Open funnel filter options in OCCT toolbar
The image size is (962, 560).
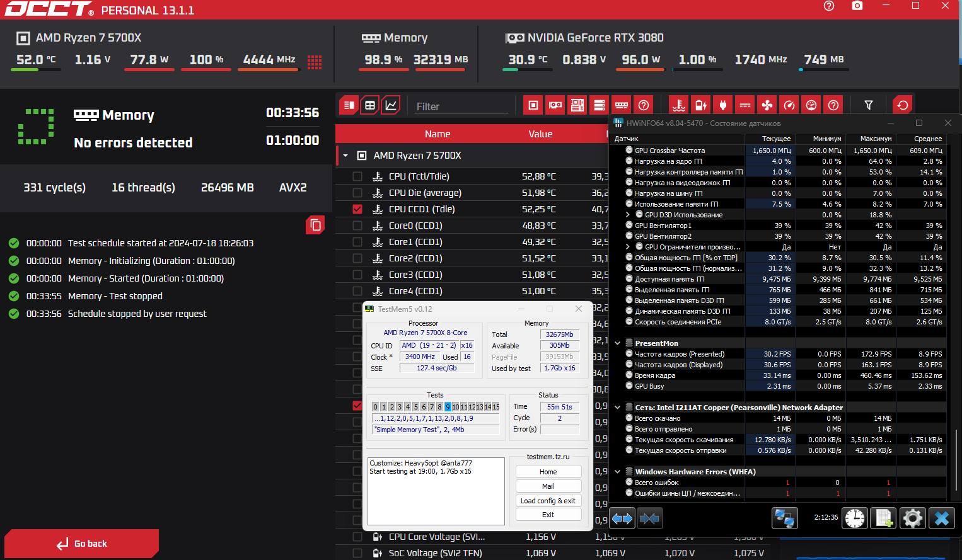point(869,105)
